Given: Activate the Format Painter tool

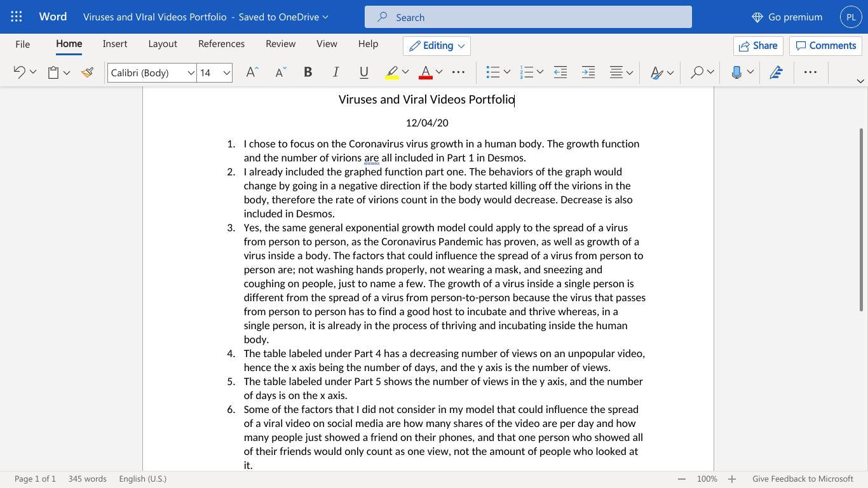Looking at the screenshot, I should tap(88, 72).
